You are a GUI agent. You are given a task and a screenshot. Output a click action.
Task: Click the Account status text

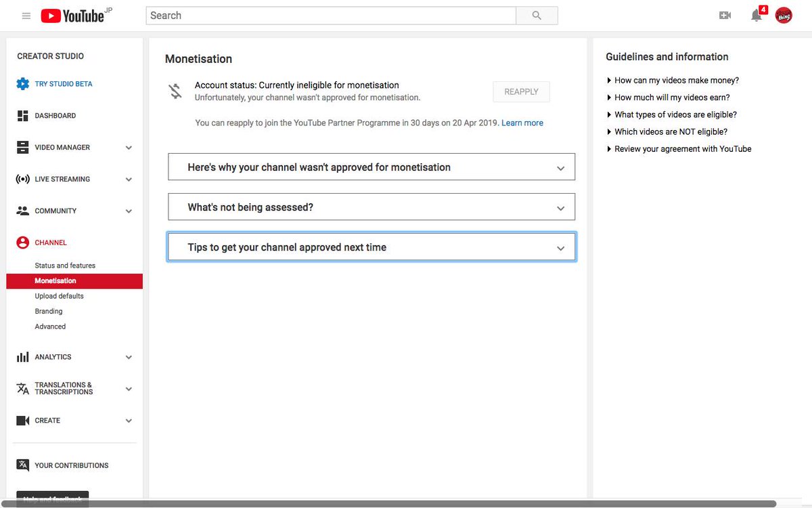click(297, 85)
